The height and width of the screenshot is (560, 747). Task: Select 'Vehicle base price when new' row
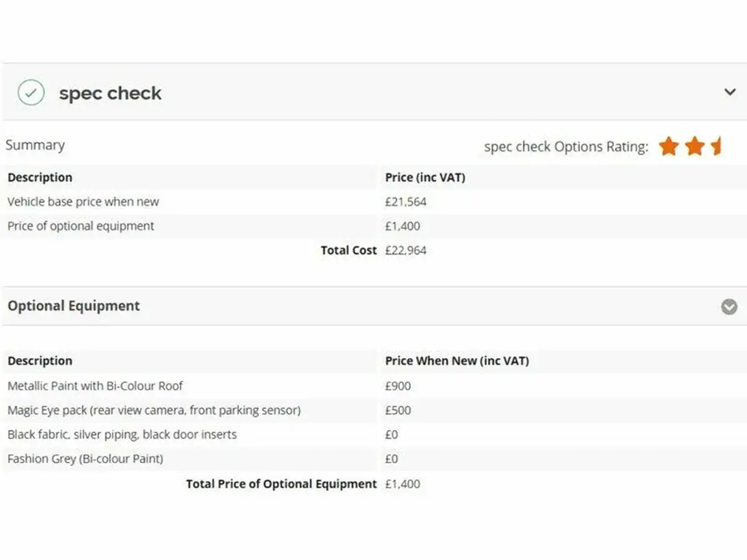374,202
